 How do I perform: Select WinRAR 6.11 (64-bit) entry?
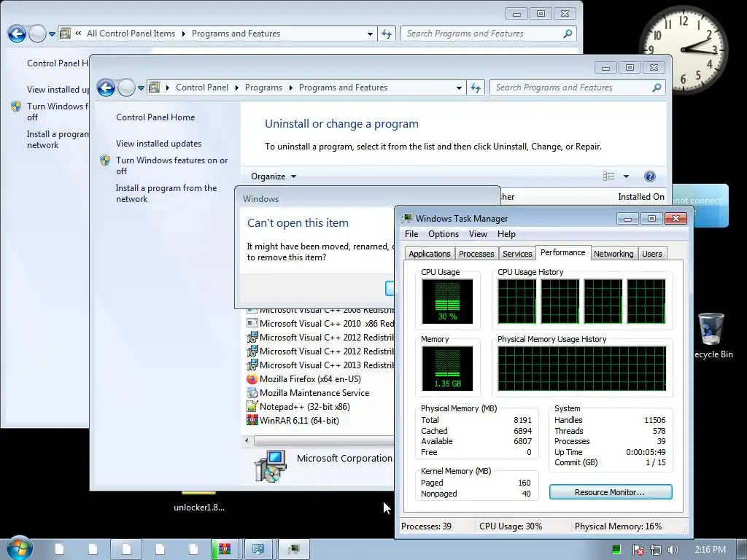[x=299, y=421]
